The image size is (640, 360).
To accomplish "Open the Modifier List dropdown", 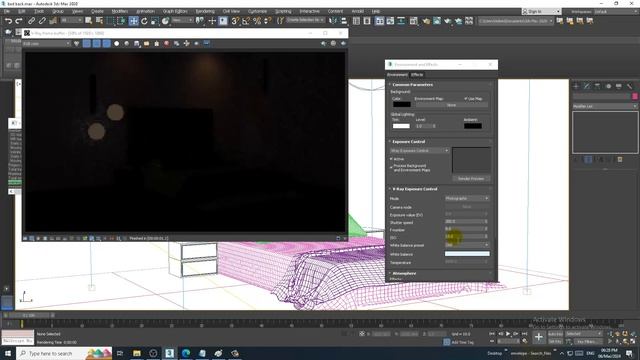I will pyautogui.click(x=604, y=106).
